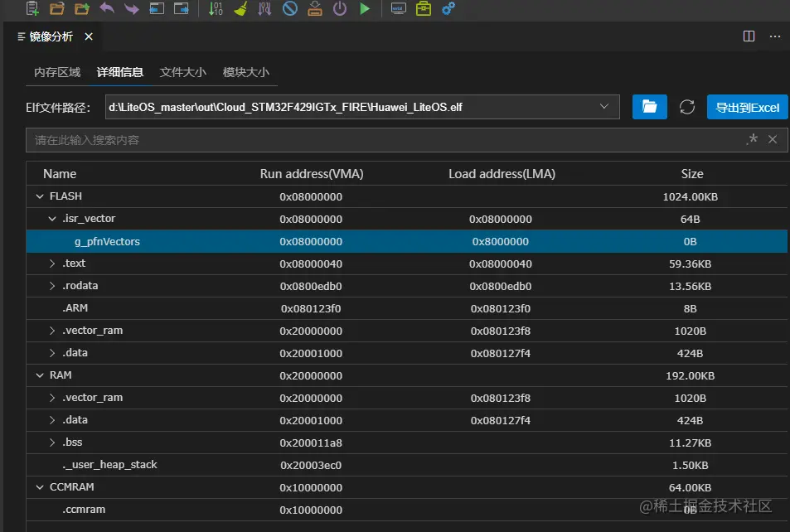Open the more actions ellipsis menu
The height and width of the screenshot is (532, 790).
click(x=775, y=36)
